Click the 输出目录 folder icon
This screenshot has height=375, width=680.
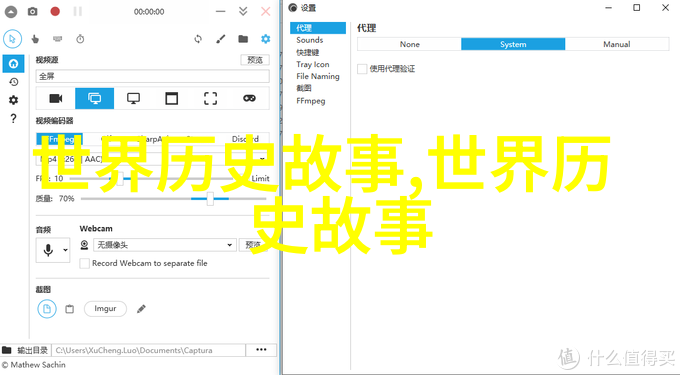[x=7, y=350]
